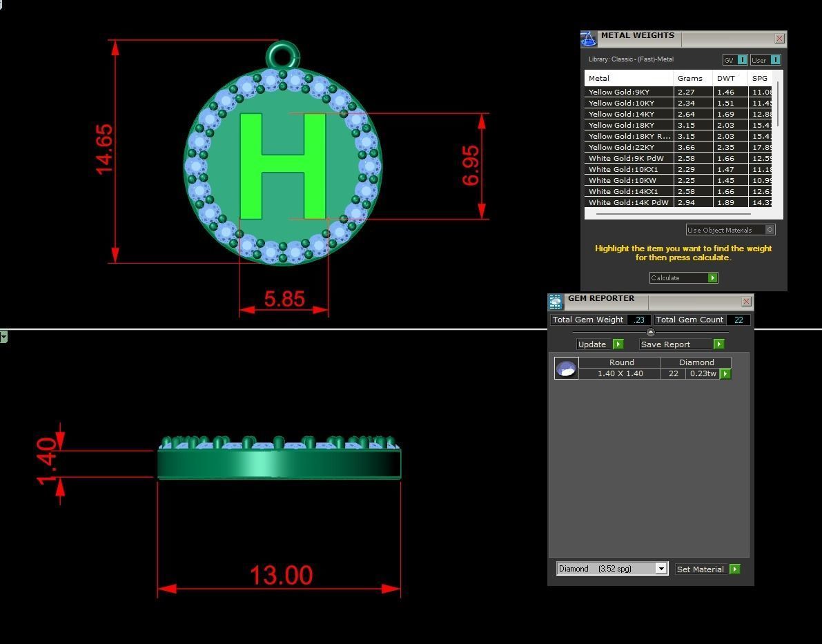Click the 3.66 grams cell
Viewport: 822px width, 644px height.
(x=693, y=147)
